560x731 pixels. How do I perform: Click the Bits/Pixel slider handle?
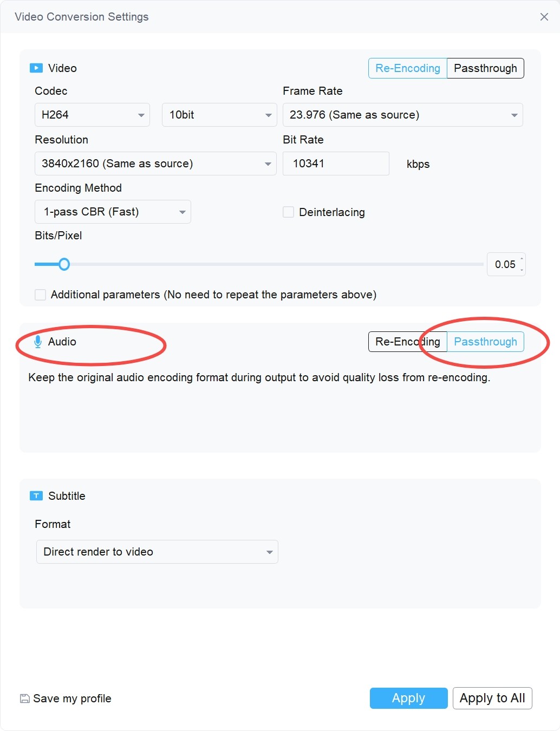64,264
